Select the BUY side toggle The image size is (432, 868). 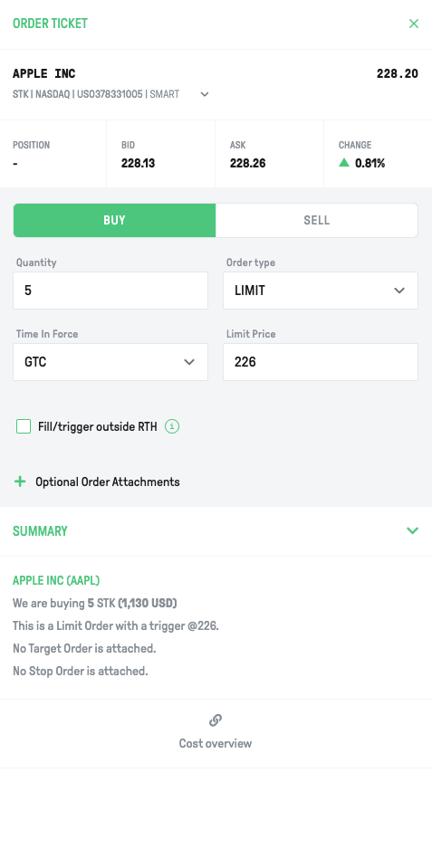(x=114, y=220)
